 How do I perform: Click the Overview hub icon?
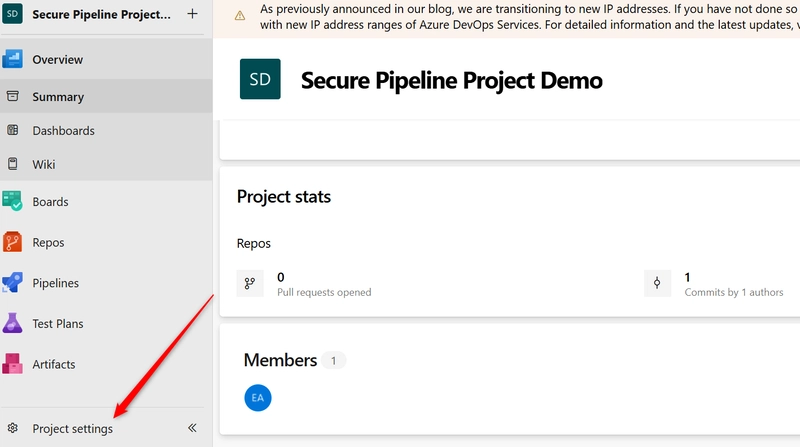12,59
